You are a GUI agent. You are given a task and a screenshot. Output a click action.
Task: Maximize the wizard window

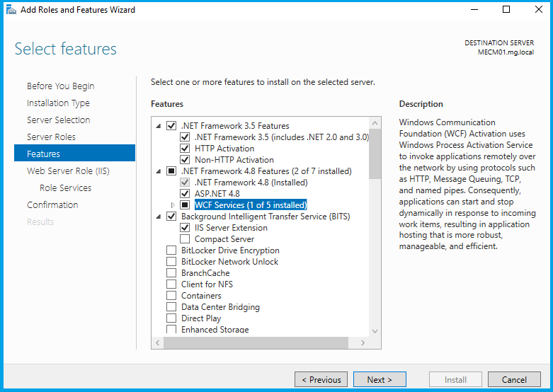click(506, 10)
